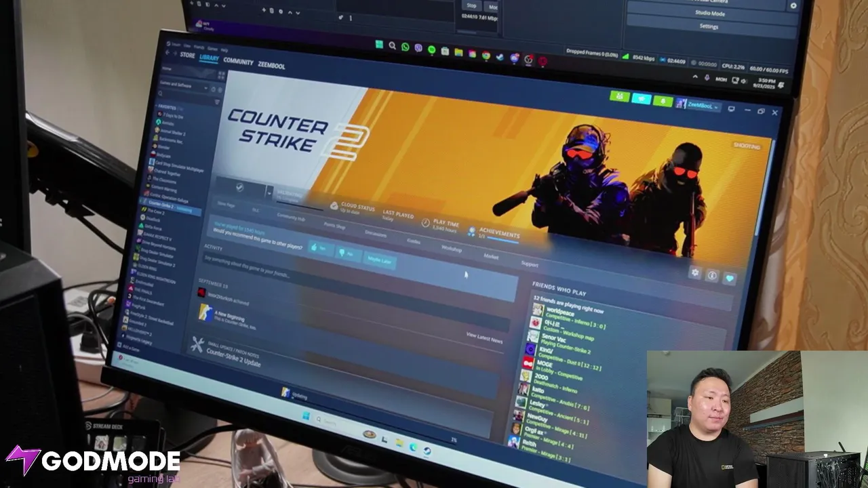The image size is (868, 488).
Task: Click the green friends button in Steam header
Action: tap(620, 96)
